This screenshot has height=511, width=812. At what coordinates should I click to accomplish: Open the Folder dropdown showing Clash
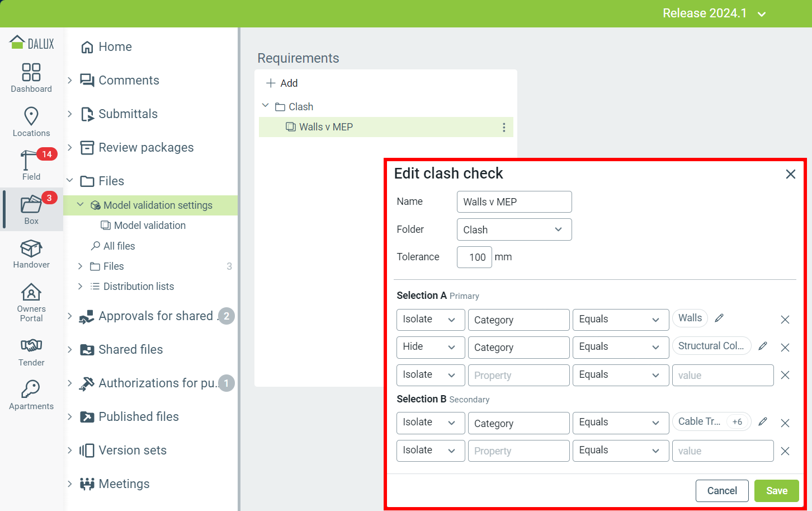pyautogui.click(x=514, y=230)
